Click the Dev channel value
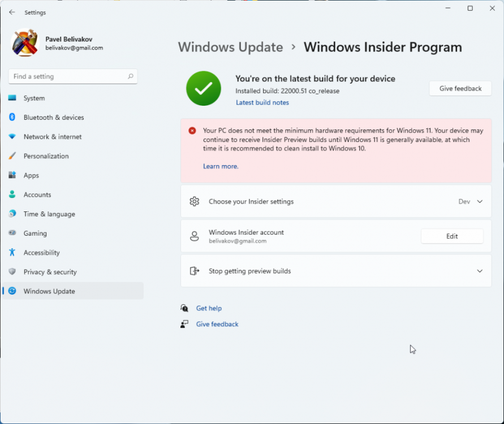This screenshot has width=504, height=424. pos(464,201)
